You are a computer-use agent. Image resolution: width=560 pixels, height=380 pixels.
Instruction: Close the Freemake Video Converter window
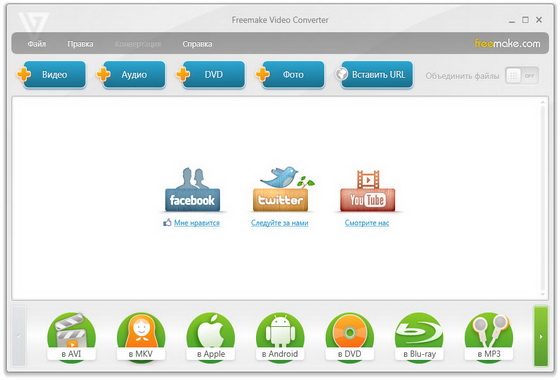pyautogui.click(x=539, y=20)
